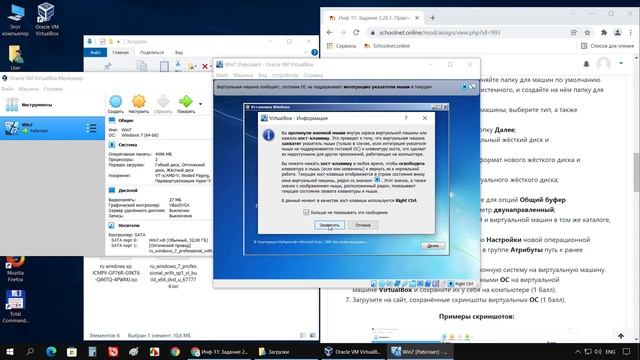This screenshot has width=640, height=360.
Task: Click ENG language indicator in system tray
Action: 610,351
